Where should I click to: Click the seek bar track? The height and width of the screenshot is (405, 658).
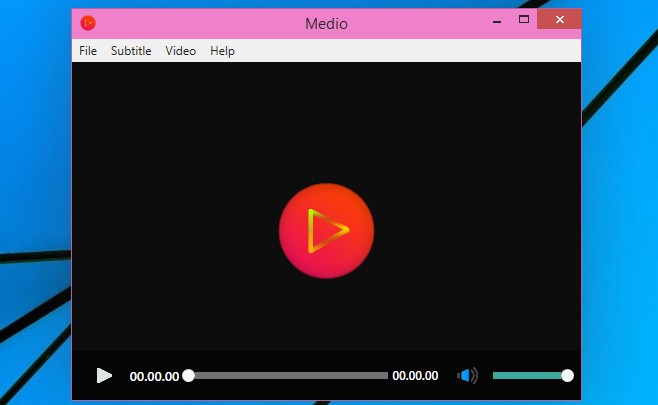click(290, 376)
